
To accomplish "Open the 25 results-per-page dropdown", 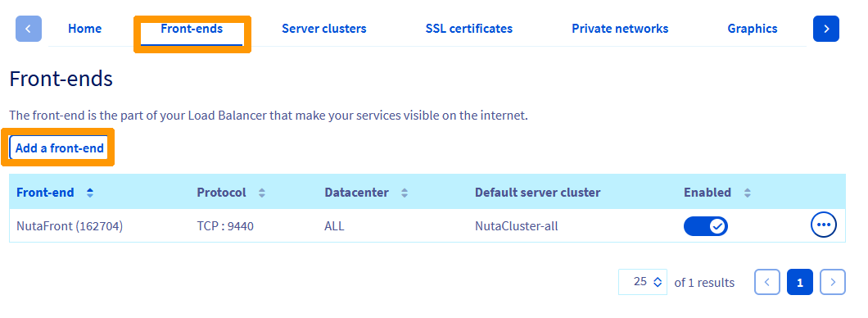I will click(x=642, y=282).
